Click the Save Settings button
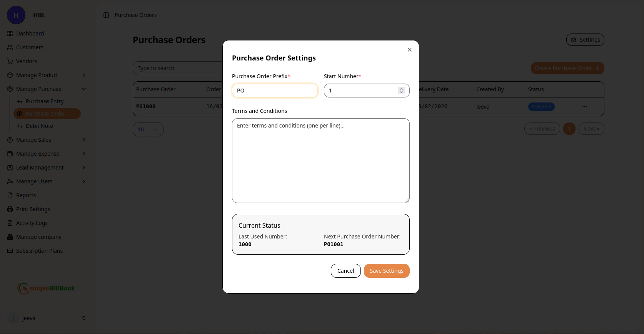 (387, 271)
